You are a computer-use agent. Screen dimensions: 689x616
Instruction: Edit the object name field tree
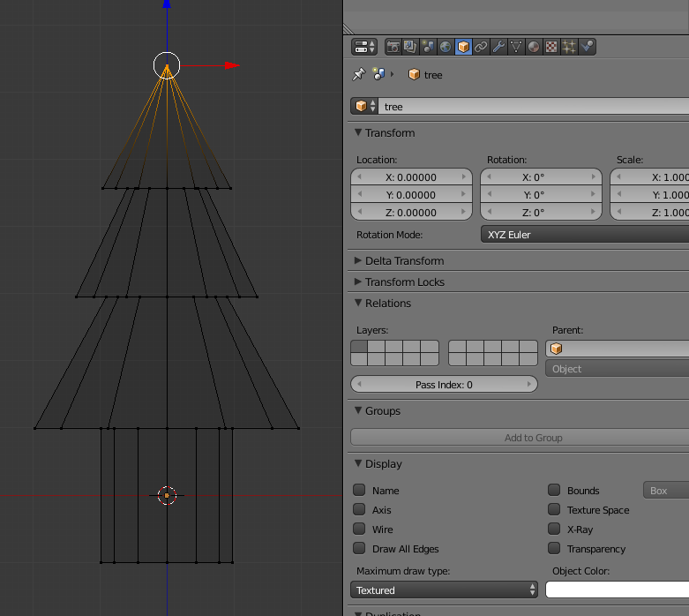coord(534,107)
